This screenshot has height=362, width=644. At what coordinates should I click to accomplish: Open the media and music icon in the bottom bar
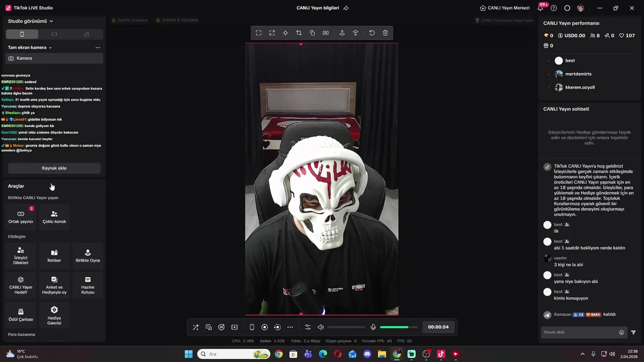point(209,327)
